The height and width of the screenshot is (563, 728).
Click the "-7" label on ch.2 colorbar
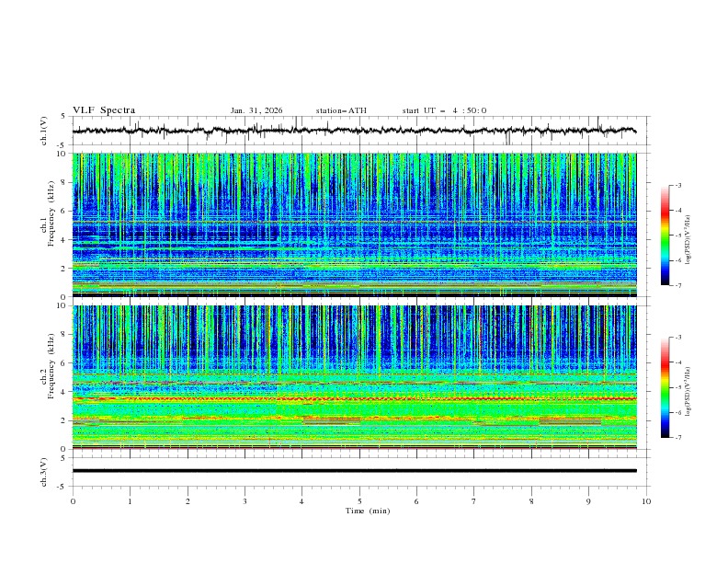(678, 438)
